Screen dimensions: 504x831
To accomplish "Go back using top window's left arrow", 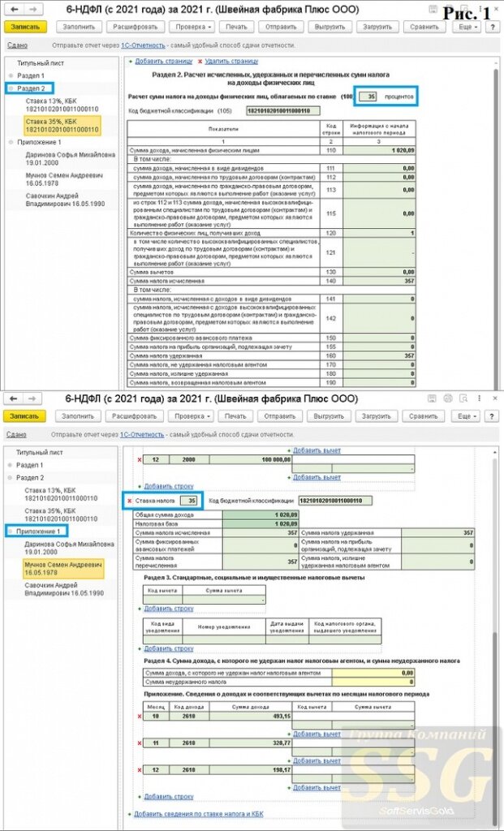I will coord(15,10).
